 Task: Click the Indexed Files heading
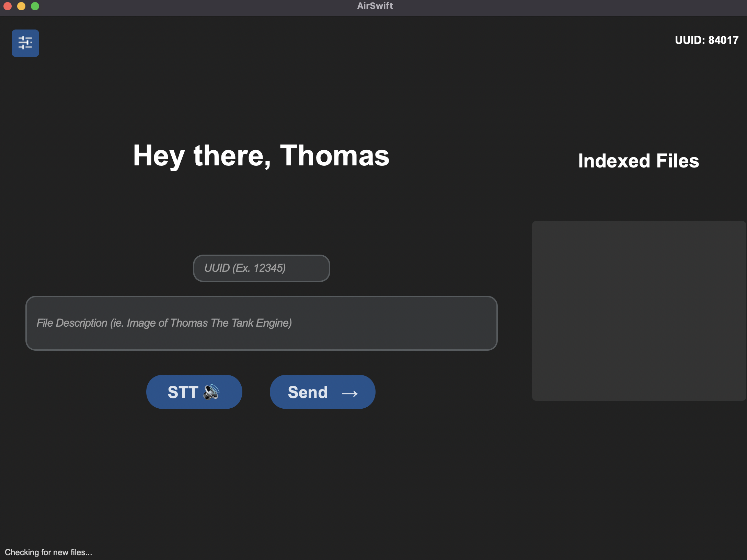[639, 161]
